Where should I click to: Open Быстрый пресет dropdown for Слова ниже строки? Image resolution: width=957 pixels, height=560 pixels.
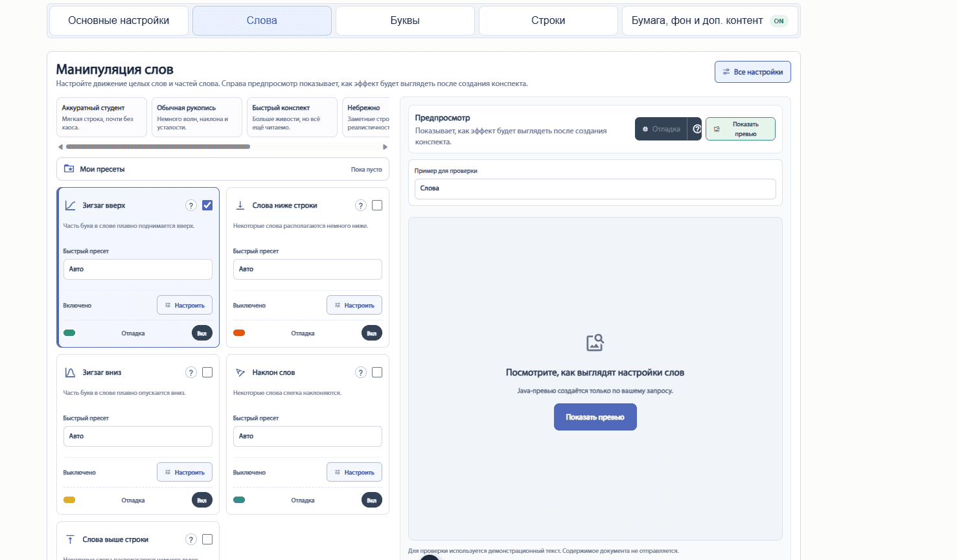click(x=308, y=269)
